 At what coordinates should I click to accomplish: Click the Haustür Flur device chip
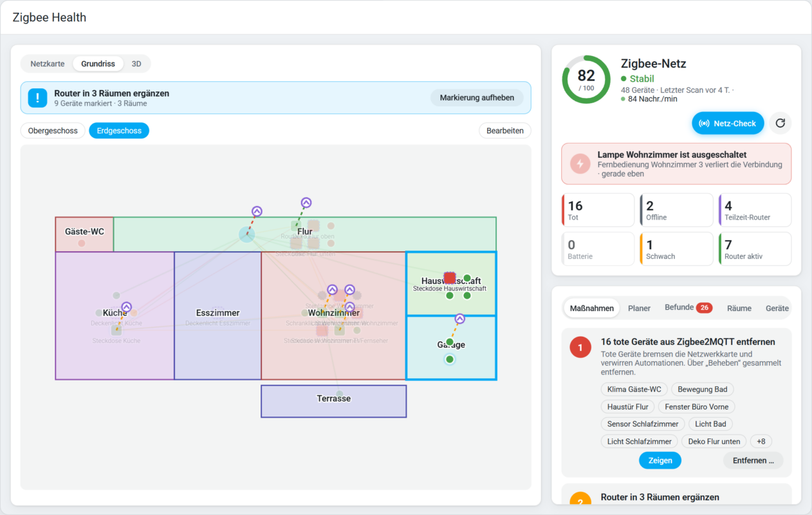click(x=628, y=407)
